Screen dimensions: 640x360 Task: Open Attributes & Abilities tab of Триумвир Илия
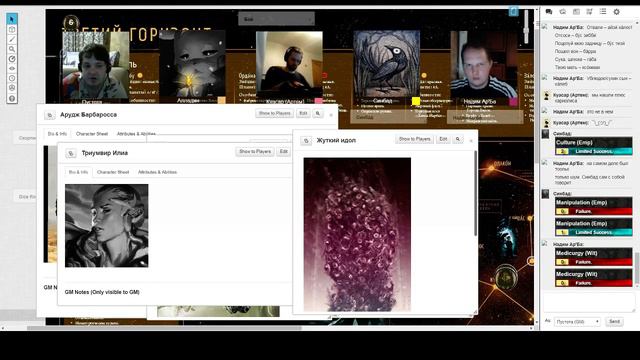click(x=157, y=172)
